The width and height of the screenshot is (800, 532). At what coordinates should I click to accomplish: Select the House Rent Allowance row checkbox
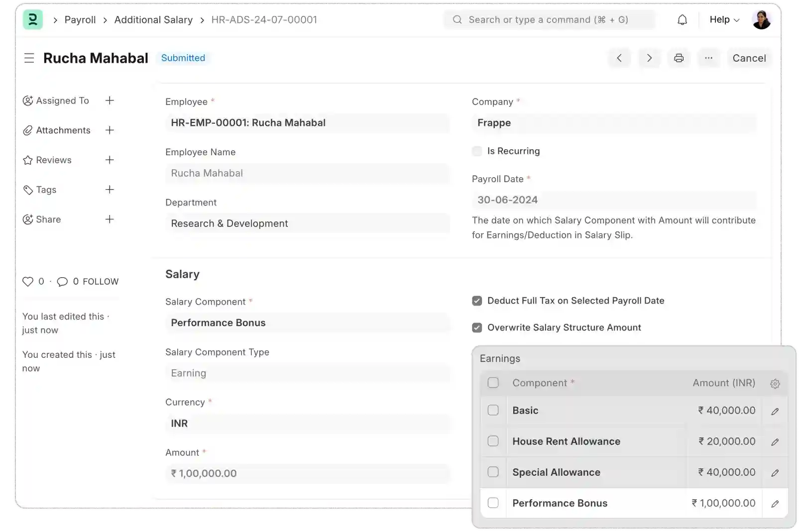tap(493, 441)
